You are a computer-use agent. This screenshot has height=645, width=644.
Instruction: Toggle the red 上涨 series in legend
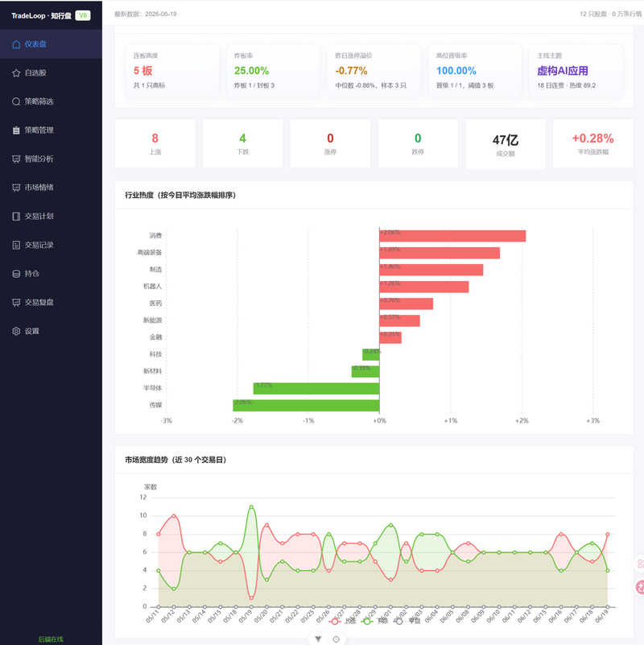[342, 621]
